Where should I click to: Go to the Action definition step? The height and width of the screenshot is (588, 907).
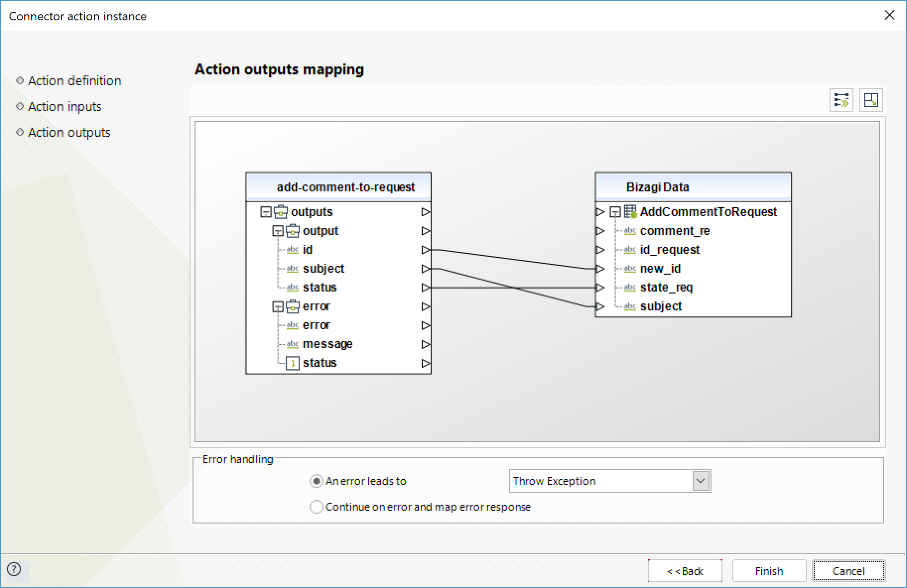point(74,81)
